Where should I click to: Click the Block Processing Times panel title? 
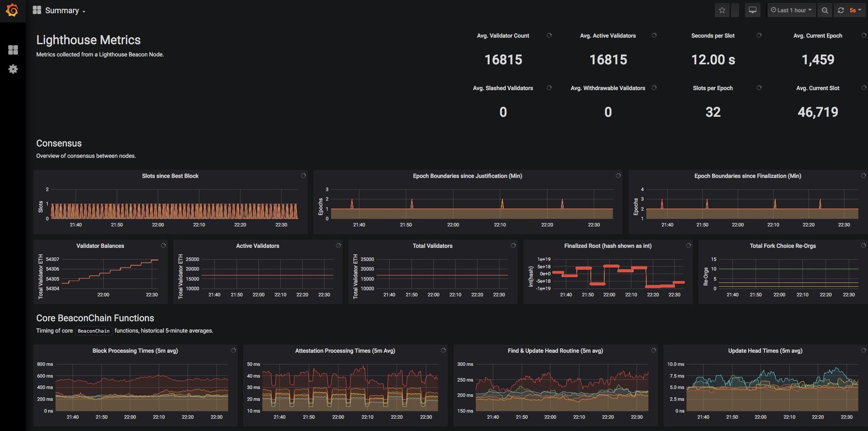pos(135,351)
